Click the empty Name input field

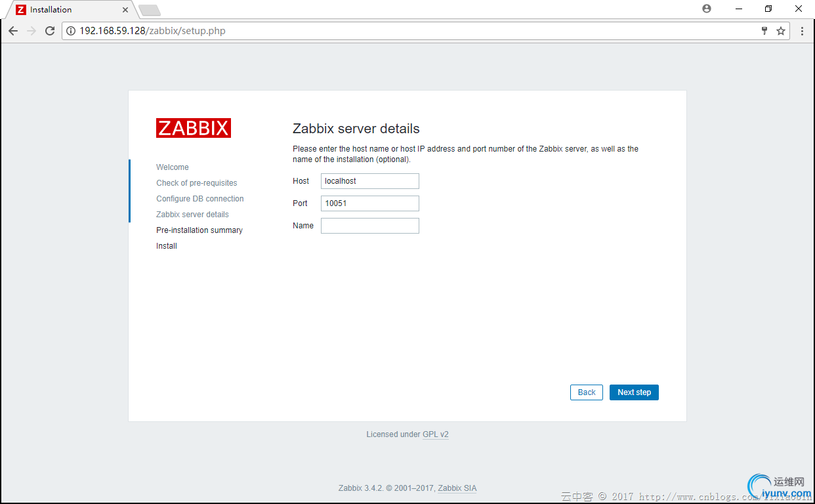370,226
